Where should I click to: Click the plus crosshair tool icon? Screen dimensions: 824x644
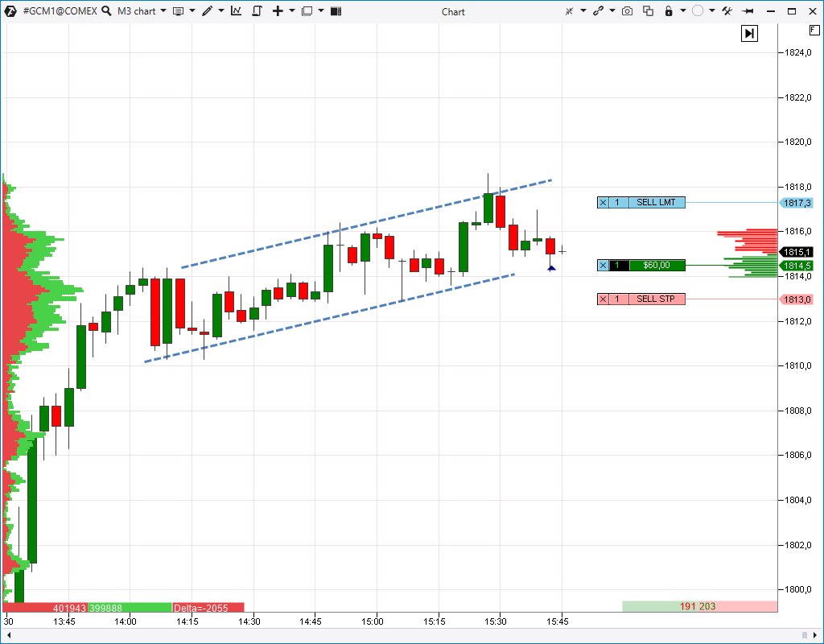point(278,10)
